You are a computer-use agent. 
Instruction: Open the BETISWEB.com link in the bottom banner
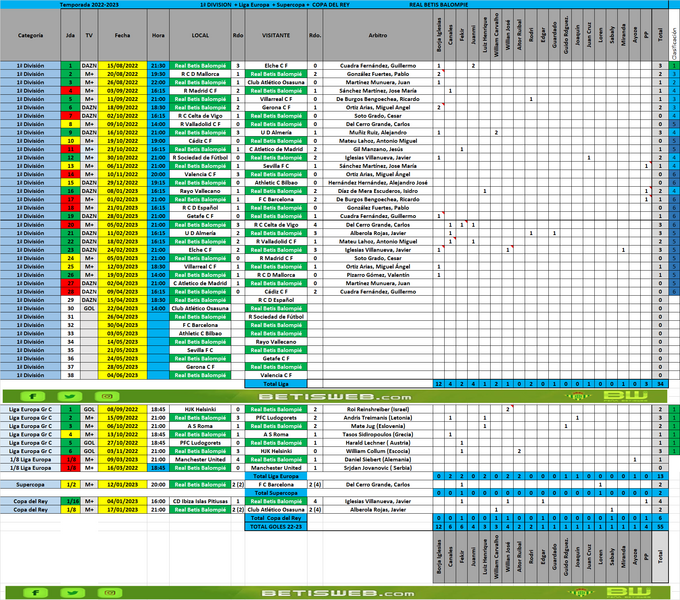tap(338, 593)
